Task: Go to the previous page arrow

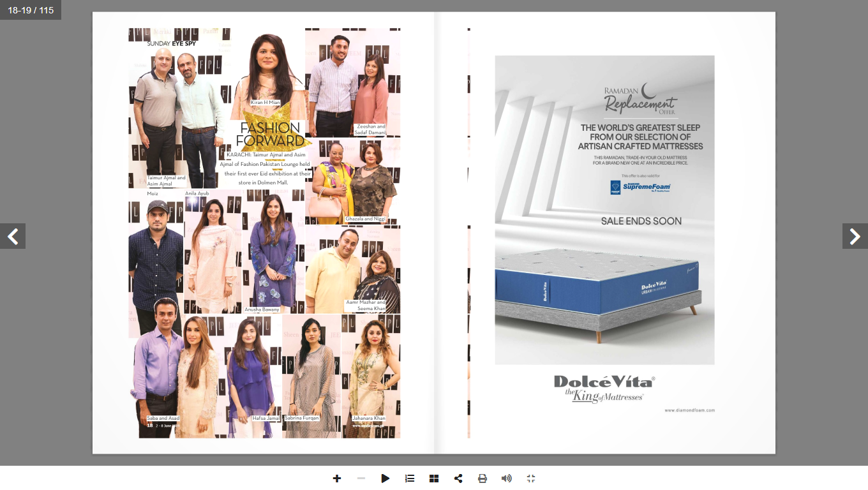Action: point(13,236)
